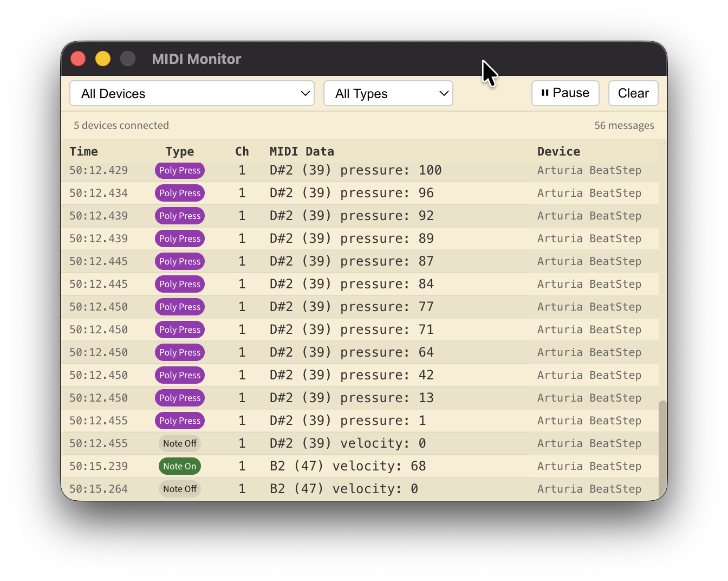
Task: Open the All Devices dropdown
Action: (x=192, y=93)
